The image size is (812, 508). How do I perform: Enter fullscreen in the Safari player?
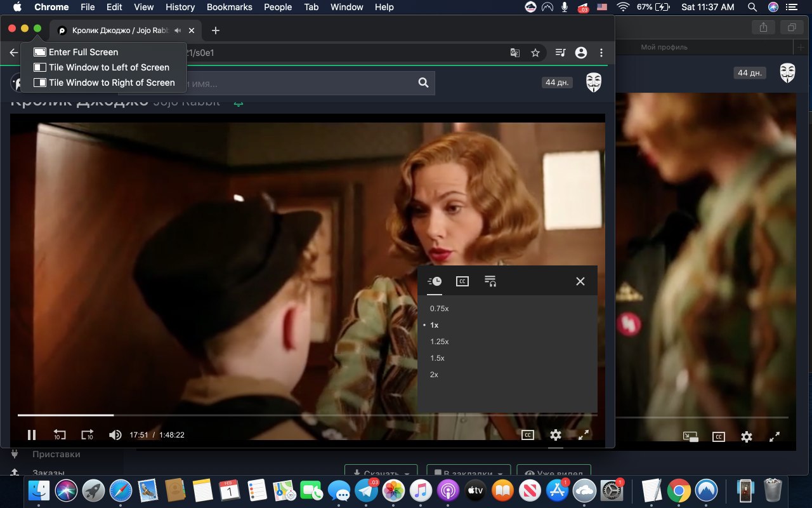point(775,437)
